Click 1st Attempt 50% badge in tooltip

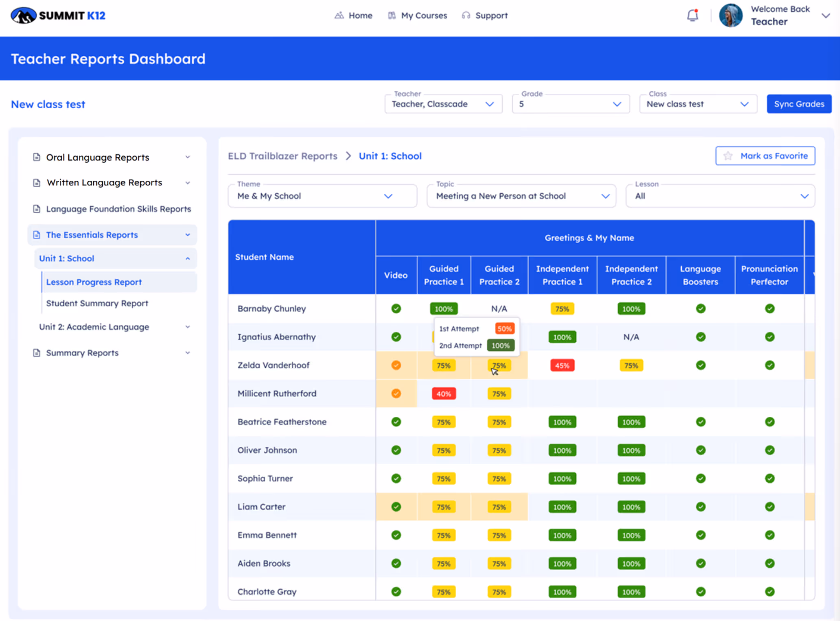pyautogui.click(x=505, y=329)
